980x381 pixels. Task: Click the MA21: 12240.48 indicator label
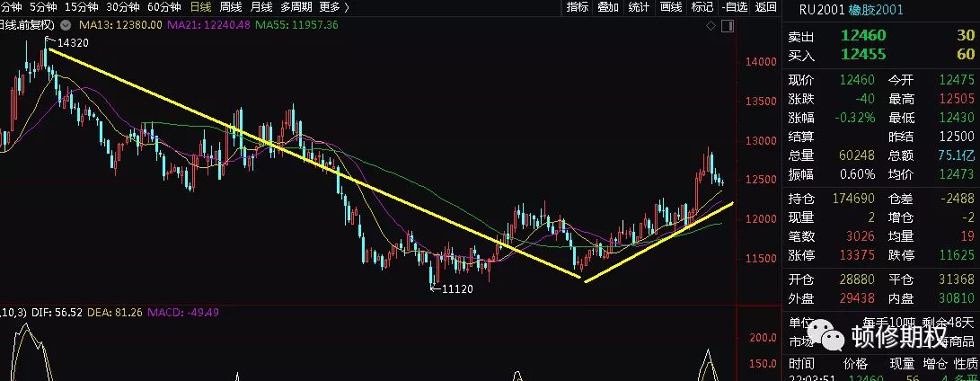[x=209, y=25]
